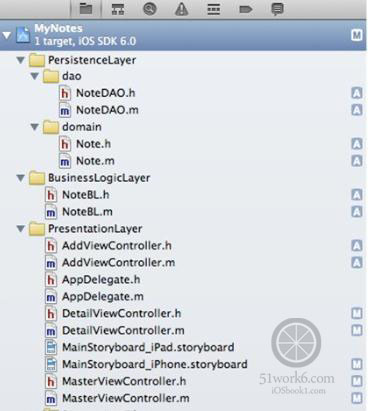Open the Log navigator speech bubble icon

(277, 9)
